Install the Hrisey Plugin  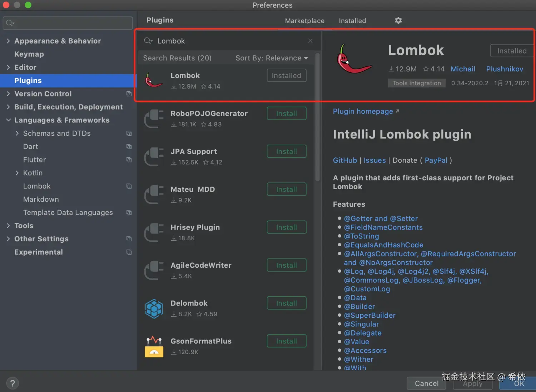287,227
